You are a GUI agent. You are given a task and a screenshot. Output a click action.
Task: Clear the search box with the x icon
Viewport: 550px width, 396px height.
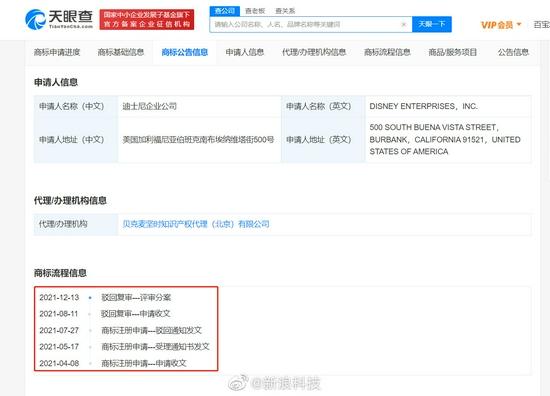(x=404, y=24)
